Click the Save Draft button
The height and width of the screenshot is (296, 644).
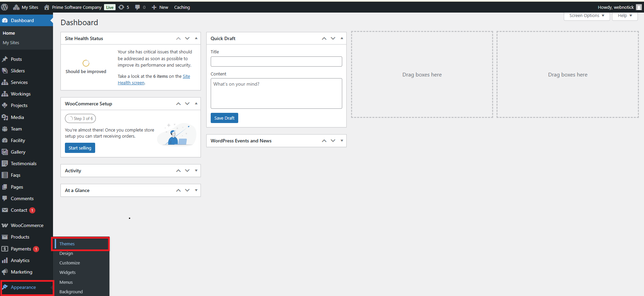coord(224,118)
